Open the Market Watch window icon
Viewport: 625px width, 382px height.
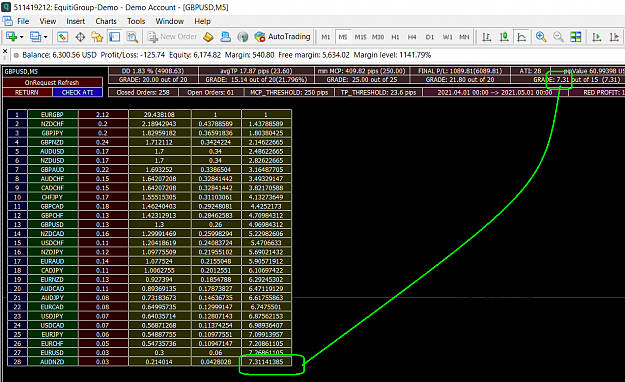[x=62, y=37]
